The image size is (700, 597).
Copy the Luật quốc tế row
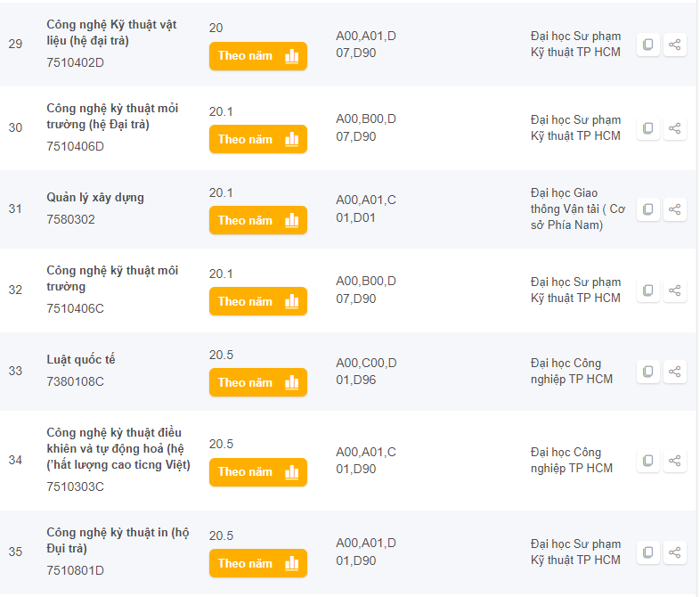coord(647,372)
